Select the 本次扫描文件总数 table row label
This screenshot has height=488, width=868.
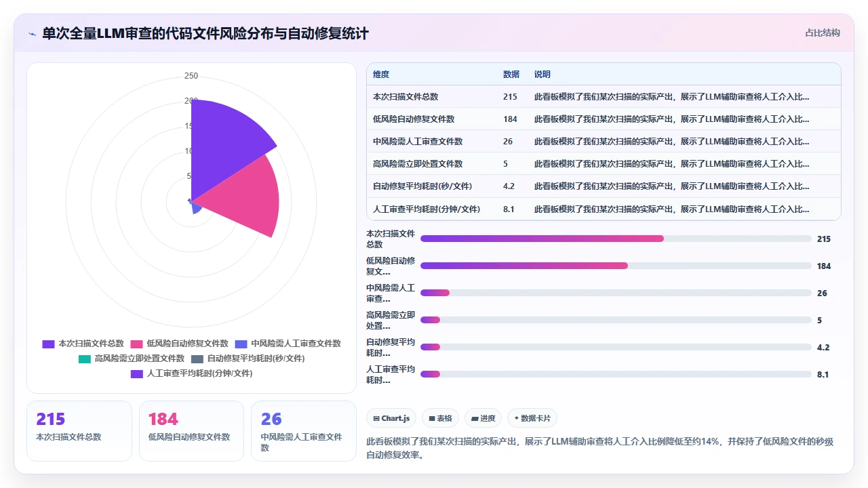click(x=406, y=97)
